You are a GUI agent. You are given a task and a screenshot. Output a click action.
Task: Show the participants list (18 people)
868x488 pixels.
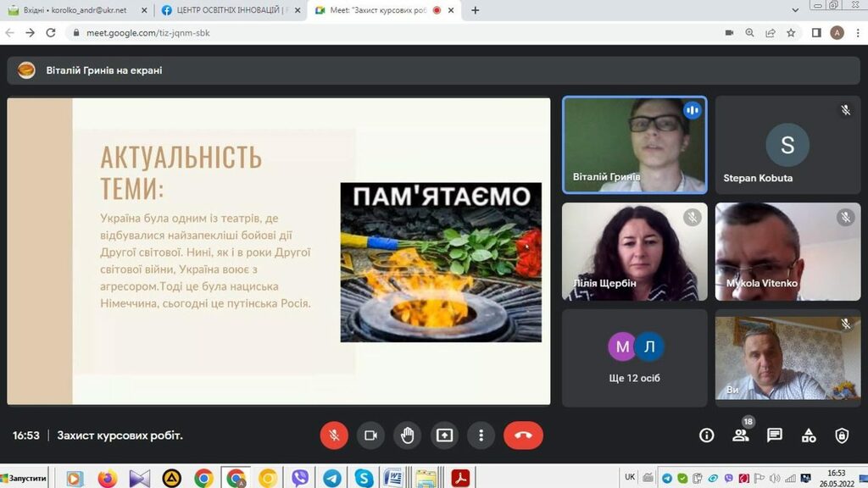[x=740, y=435]
